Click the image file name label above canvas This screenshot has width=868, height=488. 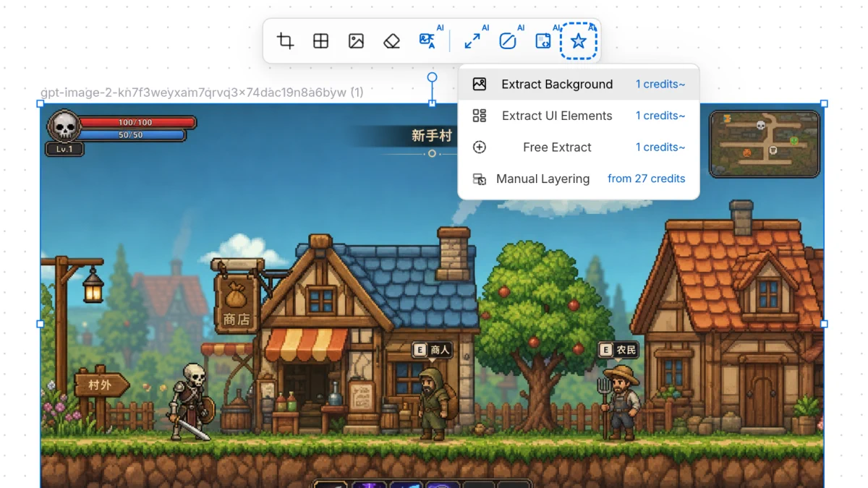point(202,93)
